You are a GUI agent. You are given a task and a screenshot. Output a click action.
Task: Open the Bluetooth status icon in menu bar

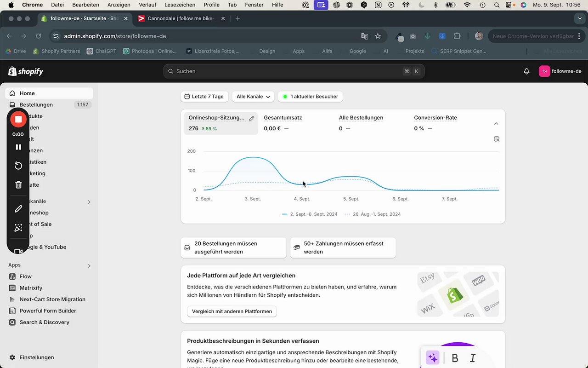(x=436, y=5)
